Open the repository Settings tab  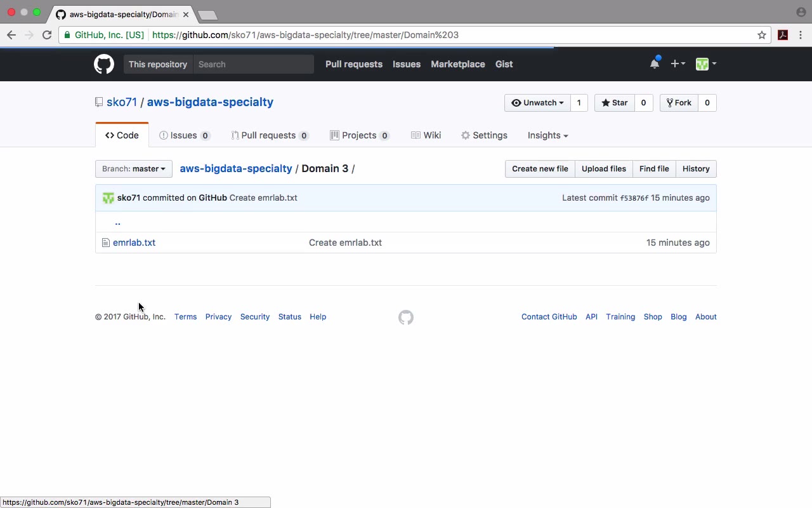(485, 135)
